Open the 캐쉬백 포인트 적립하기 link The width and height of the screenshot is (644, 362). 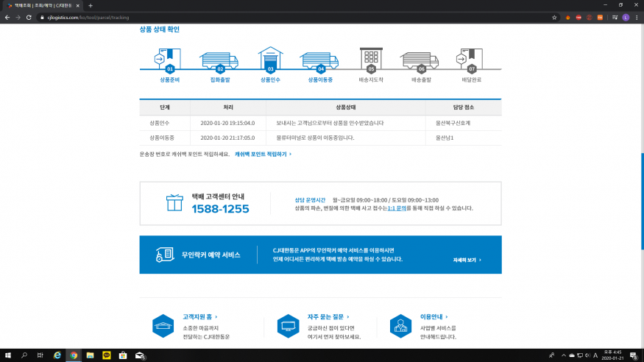pyautogui.click(x=263, y=155)
